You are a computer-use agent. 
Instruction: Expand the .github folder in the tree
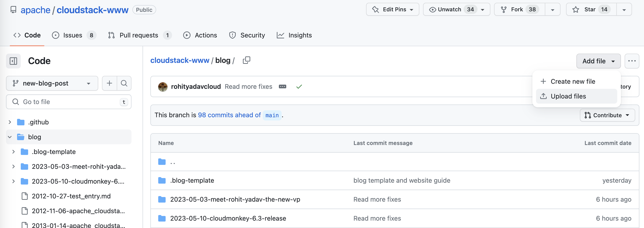click(10, 122)
